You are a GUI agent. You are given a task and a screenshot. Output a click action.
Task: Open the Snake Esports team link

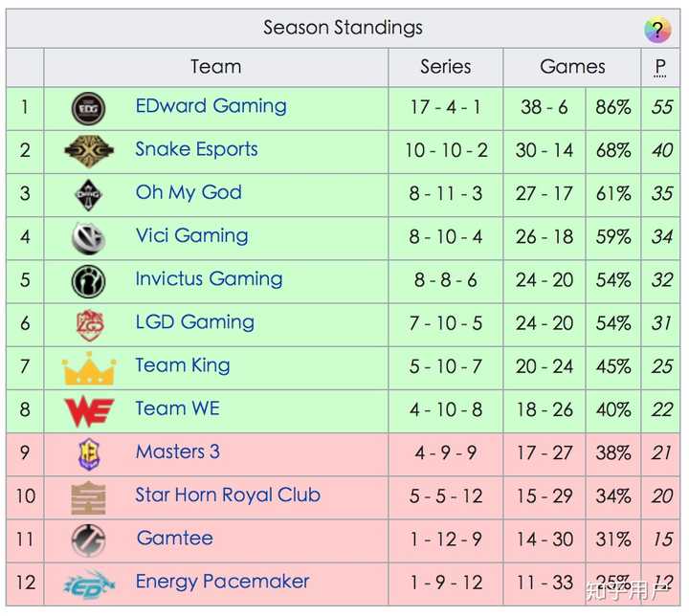click(x=196, y=149)
